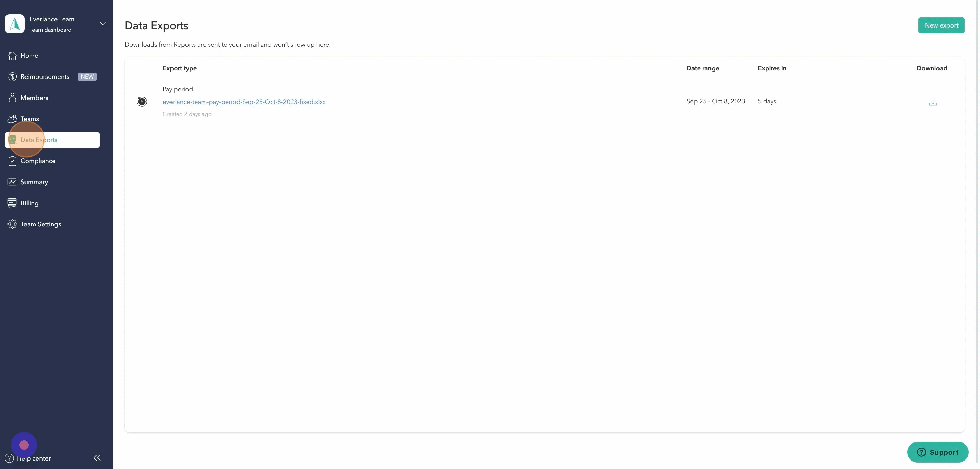
Task: Click the Everlance logo thumbnail
Action: (x=15, y=24)
